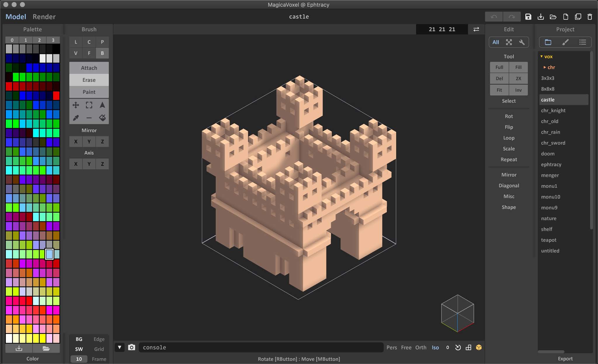Select the eyedropper color picker tool
The width and height of the screenshot is (598, 364).
coord(76,118)
